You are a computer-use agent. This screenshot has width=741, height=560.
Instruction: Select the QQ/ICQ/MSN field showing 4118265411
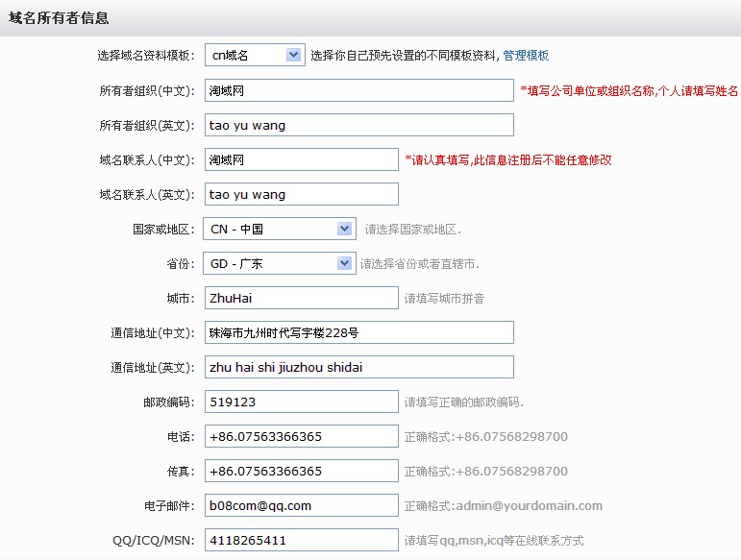301,540
